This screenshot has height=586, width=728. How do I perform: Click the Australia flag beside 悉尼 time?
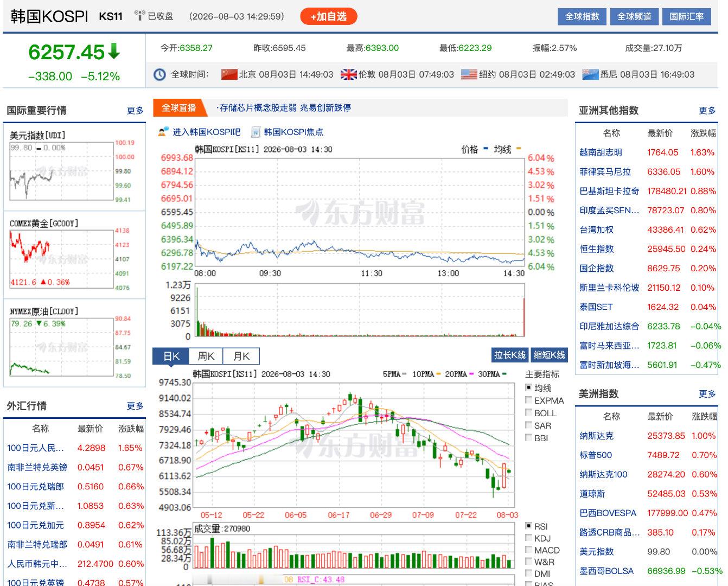tap(590, 74)
